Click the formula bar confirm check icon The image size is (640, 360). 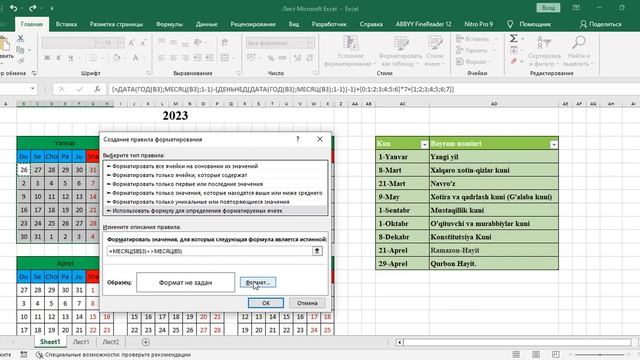80,89
